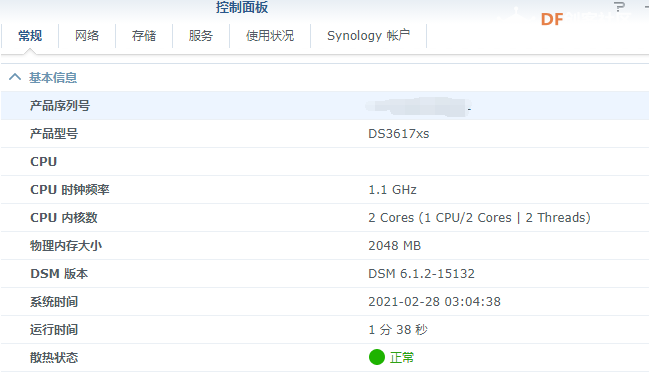The image size is (649, 372).
Task: Click the help question mark icon
Action: point(619,7)
